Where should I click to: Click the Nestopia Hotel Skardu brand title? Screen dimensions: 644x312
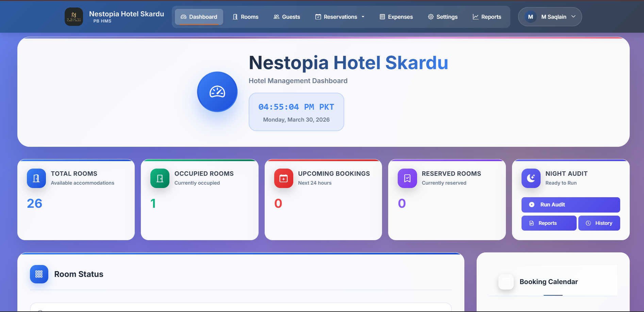tap(127, 14)
